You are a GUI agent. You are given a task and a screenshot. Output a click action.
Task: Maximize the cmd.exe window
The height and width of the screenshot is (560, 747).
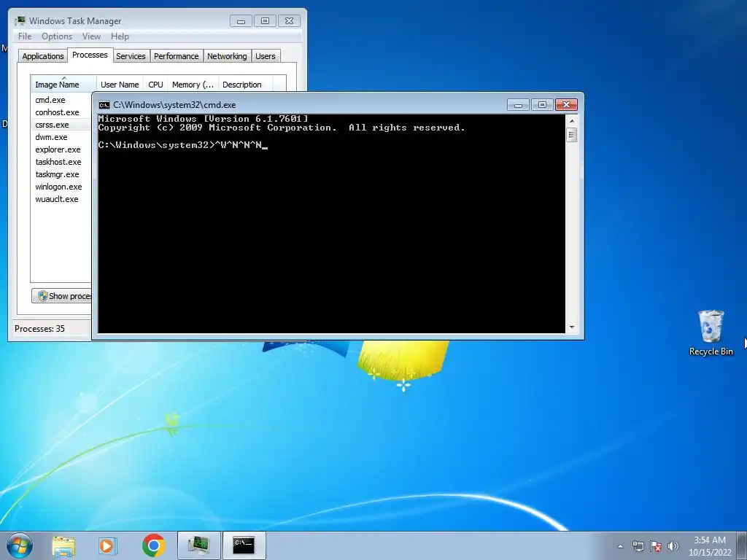coord(542,105)
